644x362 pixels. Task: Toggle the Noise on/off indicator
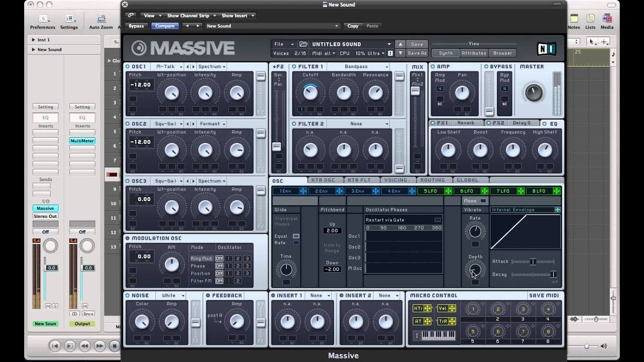[x=128, y=296]
